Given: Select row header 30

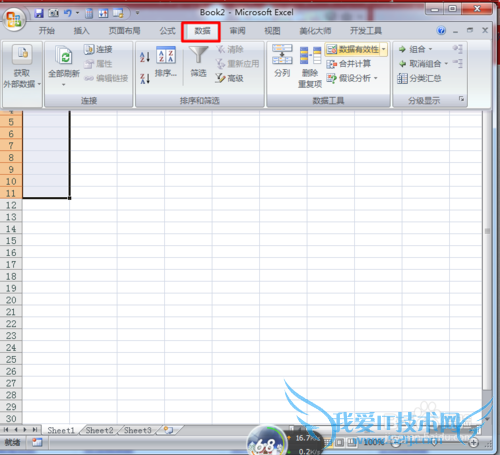Looking at the screenshot, I should 11,419.
